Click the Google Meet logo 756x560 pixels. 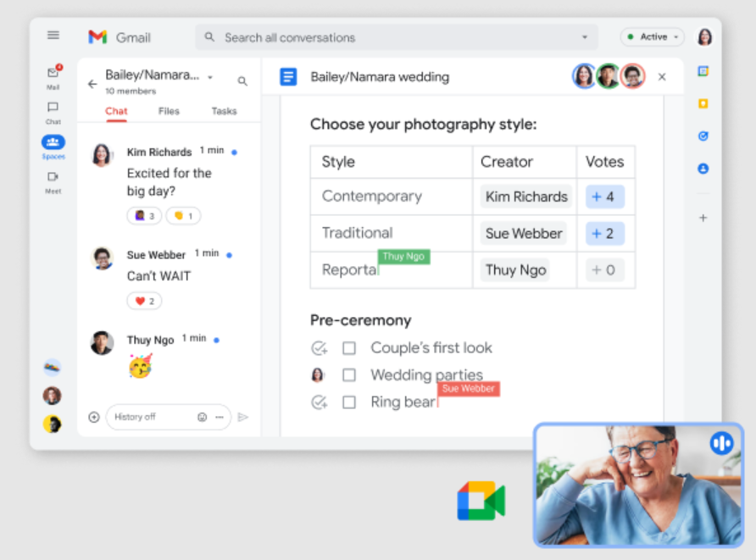(481, 501)
